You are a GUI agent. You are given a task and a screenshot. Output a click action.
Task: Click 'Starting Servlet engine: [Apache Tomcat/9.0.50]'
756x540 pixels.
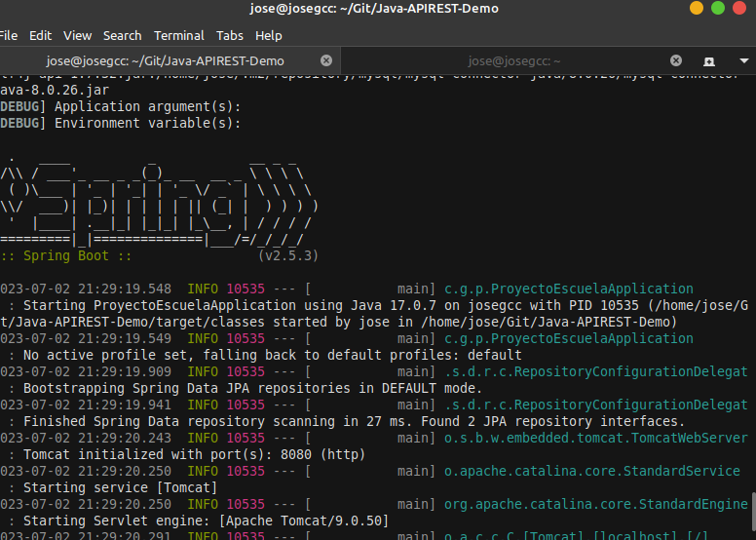(x=206, y=521)
